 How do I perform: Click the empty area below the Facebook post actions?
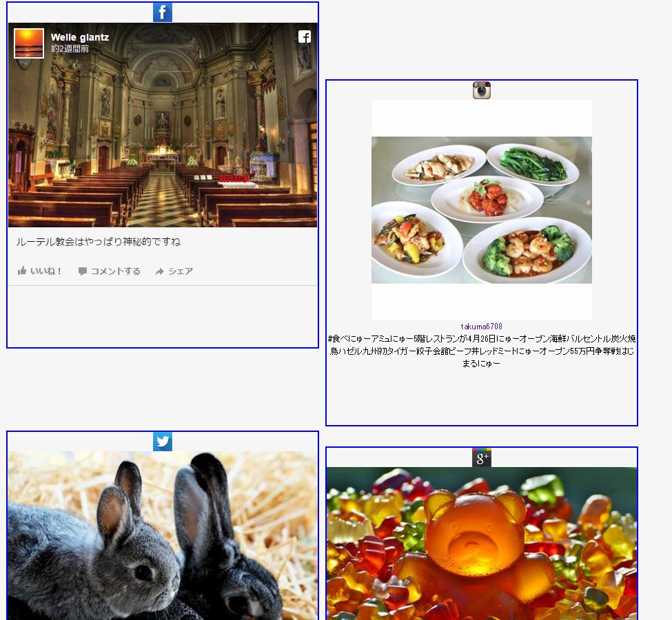162,316
